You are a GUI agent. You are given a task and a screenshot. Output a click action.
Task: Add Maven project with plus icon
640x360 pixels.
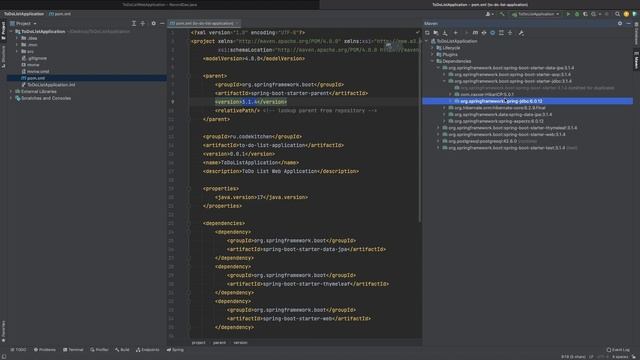point(456,33)
